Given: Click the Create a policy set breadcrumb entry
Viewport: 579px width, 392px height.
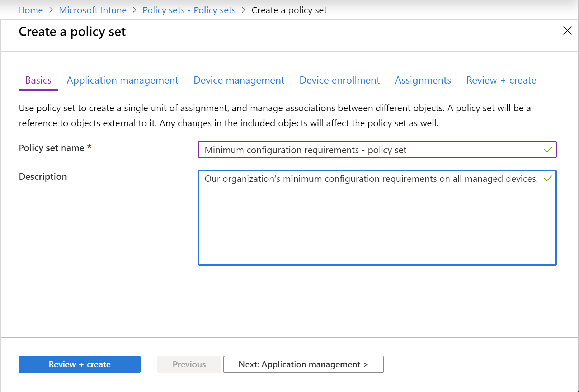Looking at the screenshot, I should [x=289, y=10].
